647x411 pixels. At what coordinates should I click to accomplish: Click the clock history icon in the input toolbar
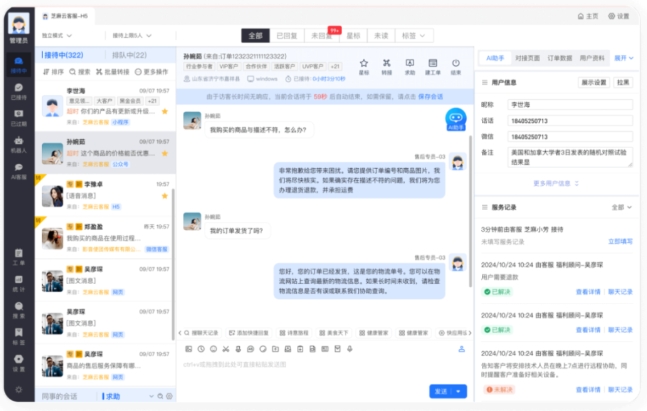[x=201, y=349]
